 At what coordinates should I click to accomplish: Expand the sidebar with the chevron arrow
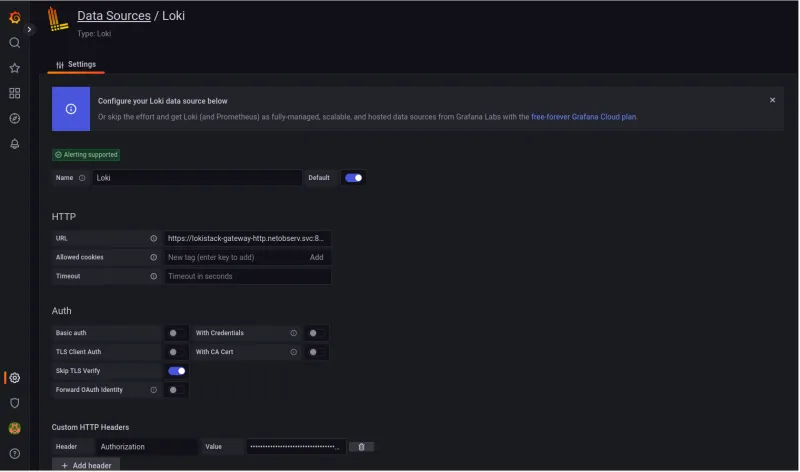click(29, 29)
